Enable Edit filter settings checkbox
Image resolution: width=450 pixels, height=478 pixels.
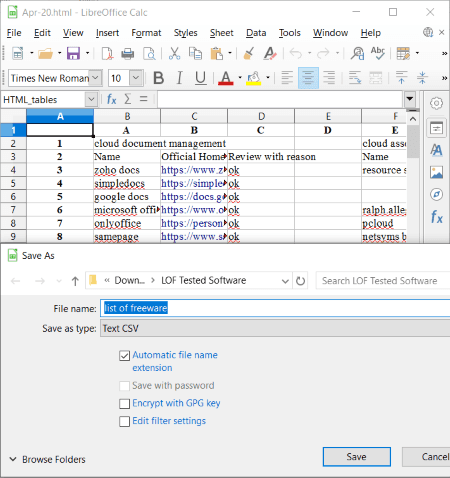[x=124, y=421]
